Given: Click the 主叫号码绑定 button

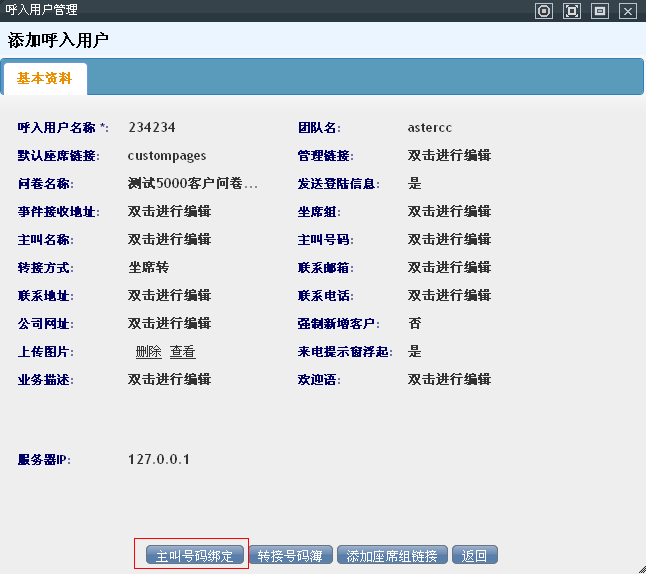Looking at the screenshot, I should pyautogui.click(x=195, y=556).
